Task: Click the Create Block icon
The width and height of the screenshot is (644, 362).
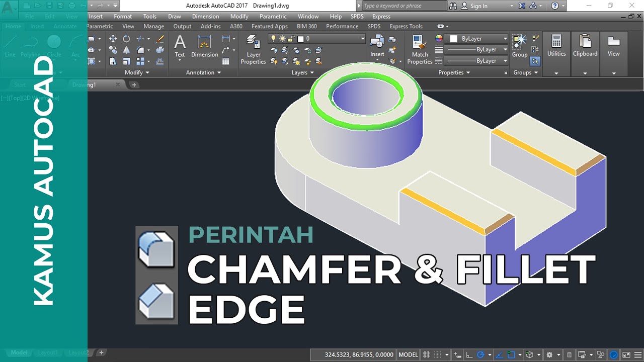Action: tap(393, 39)
